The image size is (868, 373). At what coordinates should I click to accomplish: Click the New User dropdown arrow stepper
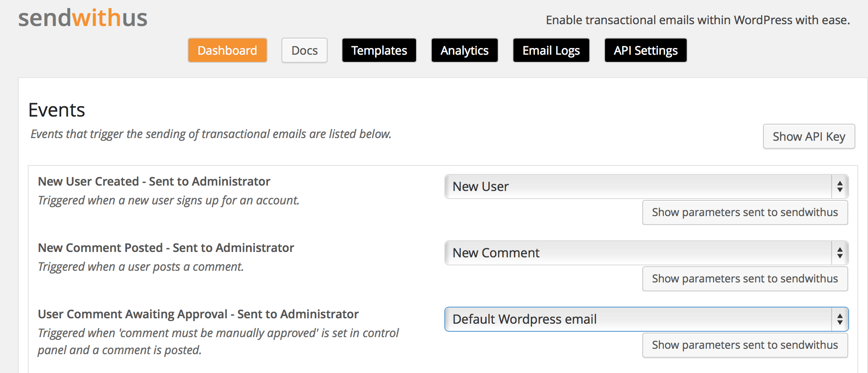click(x=840, y=186)
